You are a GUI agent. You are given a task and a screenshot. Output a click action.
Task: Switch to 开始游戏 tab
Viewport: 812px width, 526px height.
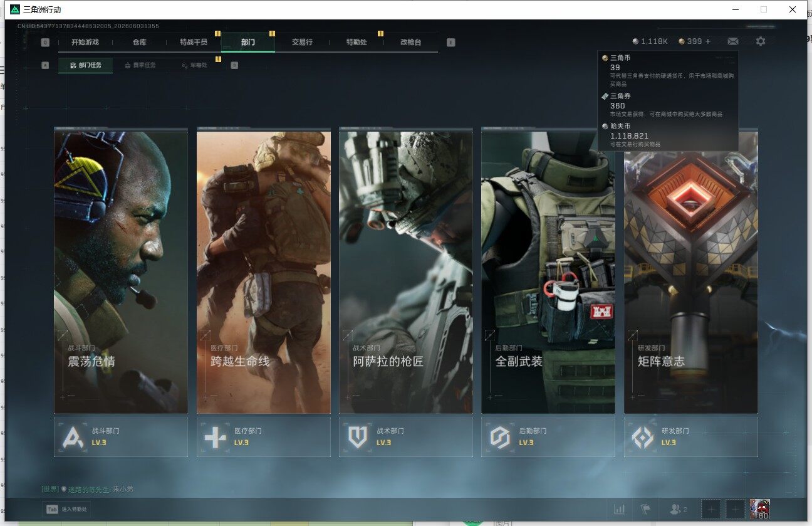click(x=85, y=42)
